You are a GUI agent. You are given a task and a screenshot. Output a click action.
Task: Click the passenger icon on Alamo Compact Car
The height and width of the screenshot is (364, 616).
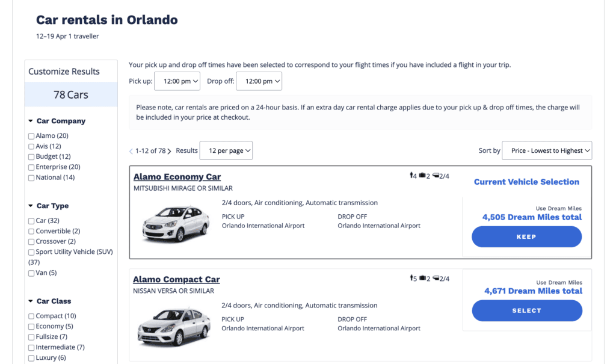pyautogui.click(x=411, y=279)
